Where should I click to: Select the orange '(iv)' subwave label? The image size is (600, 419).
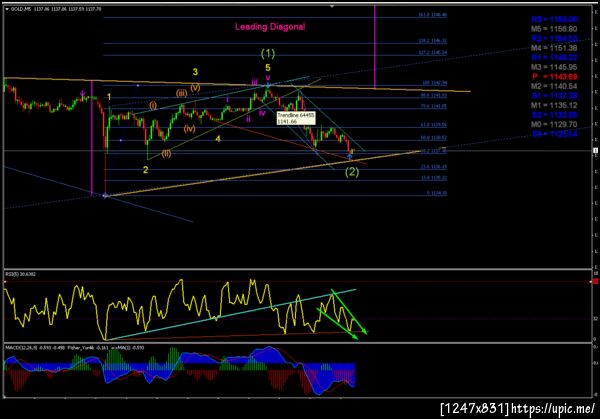(x=189, y=129)
